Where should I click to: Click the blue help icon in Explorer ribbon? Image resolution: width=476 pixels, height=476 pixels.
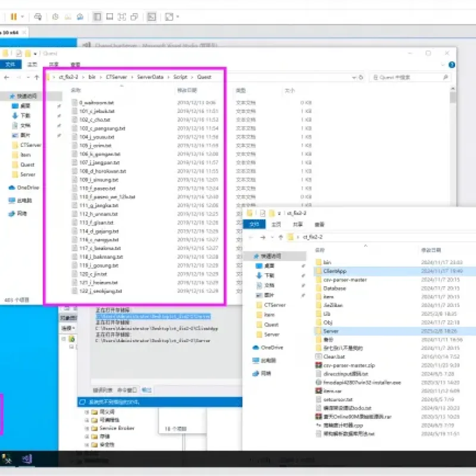452,65
